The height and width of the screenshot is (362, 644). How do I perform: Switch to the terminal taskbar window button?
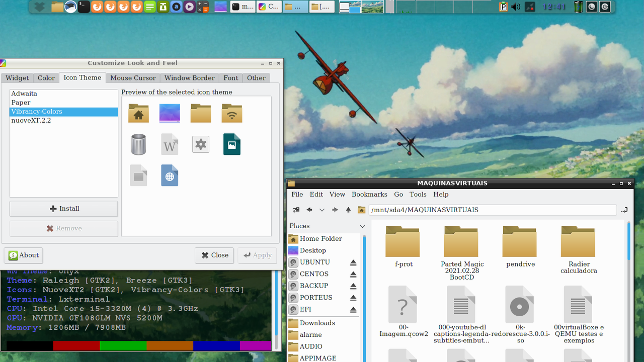point(243,7)
